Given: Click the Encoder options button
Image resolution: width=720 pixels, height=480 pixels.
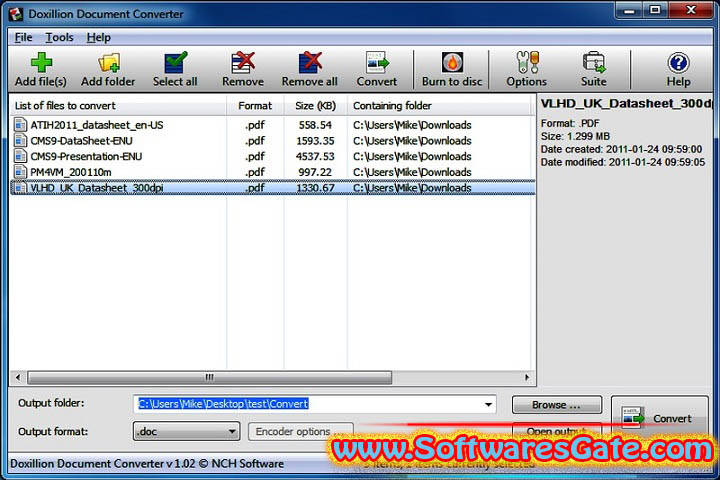Looking at the screenshot, I should pyautogui.click(x=300, y=432).
